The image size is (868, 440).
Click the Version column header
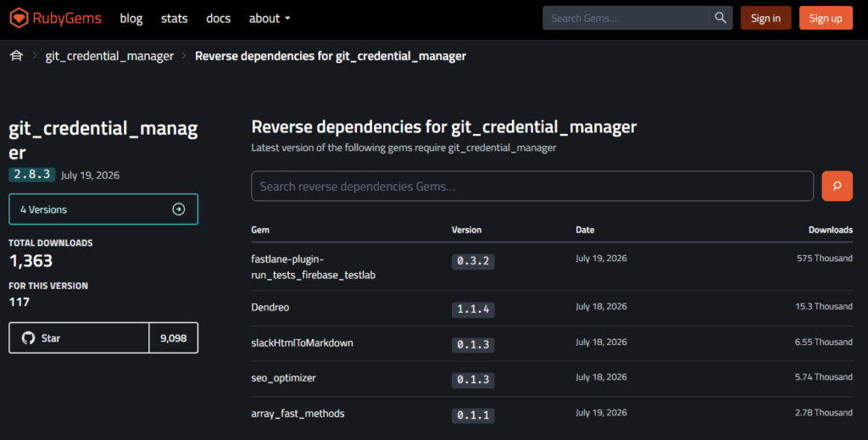[466, 230]
